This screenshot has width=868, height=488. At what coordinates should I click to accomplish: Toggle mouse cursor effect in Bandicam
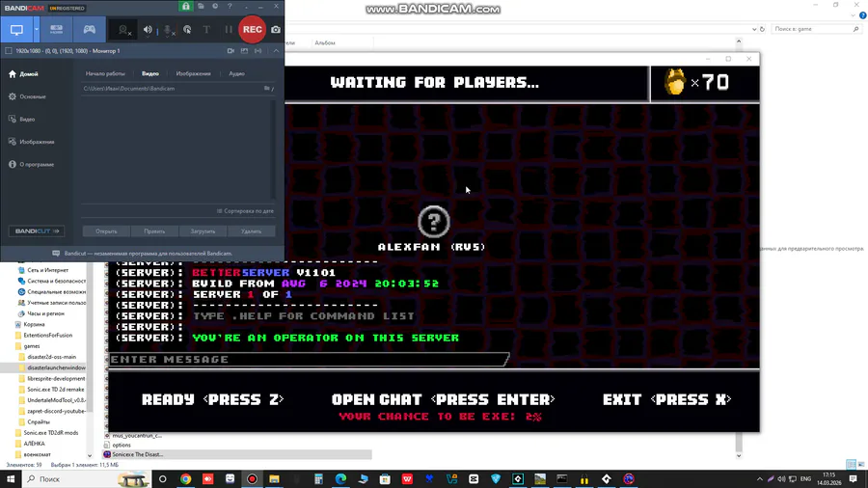click(188, 30)
